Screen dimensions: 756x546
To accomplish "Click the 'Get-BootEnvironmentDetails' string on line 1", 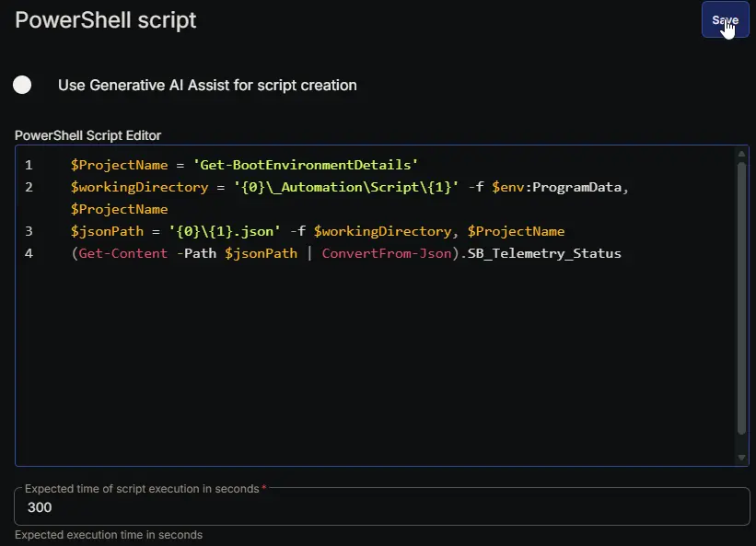I will [305, 166].
